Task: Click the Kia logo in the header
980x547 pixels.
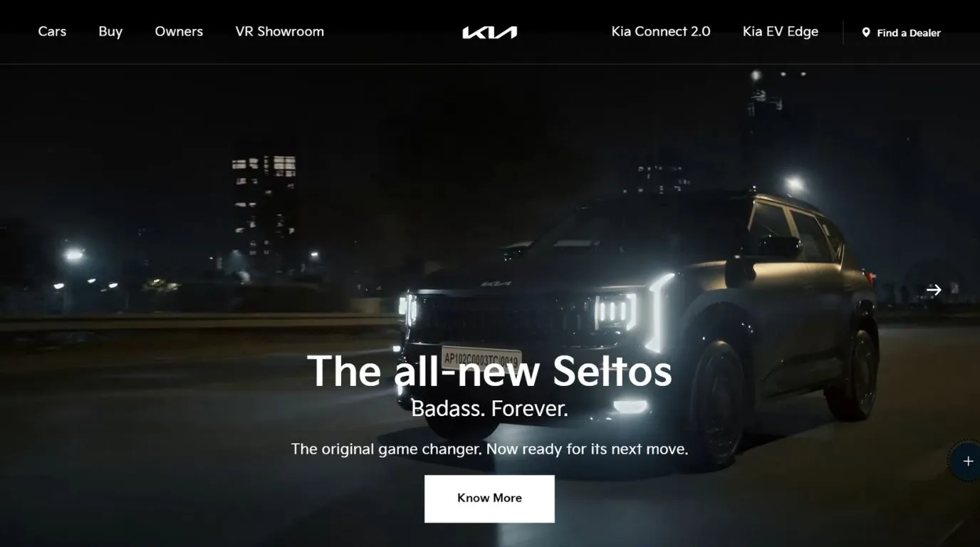Action: (x=490, y=32)
